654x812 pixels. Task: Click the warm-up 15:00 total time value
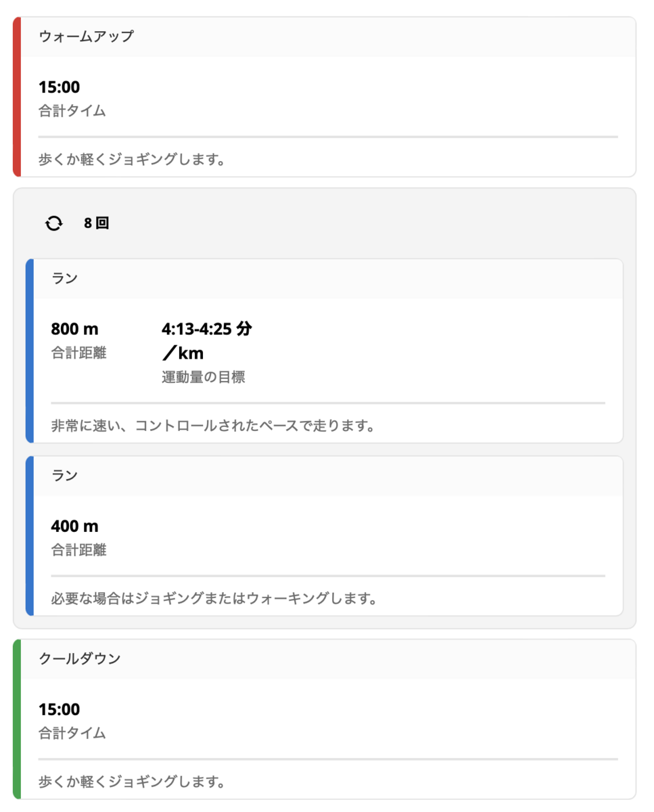point(59,87)
